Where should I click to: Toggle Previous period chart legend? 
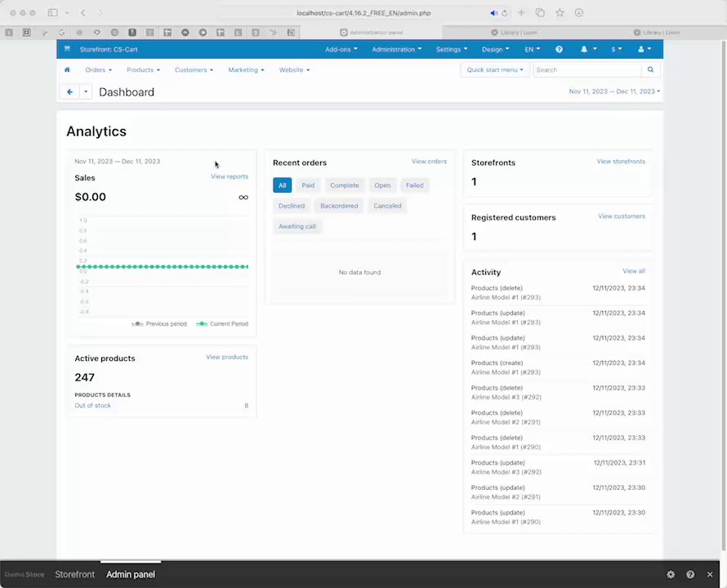click(x=159, y=323)
